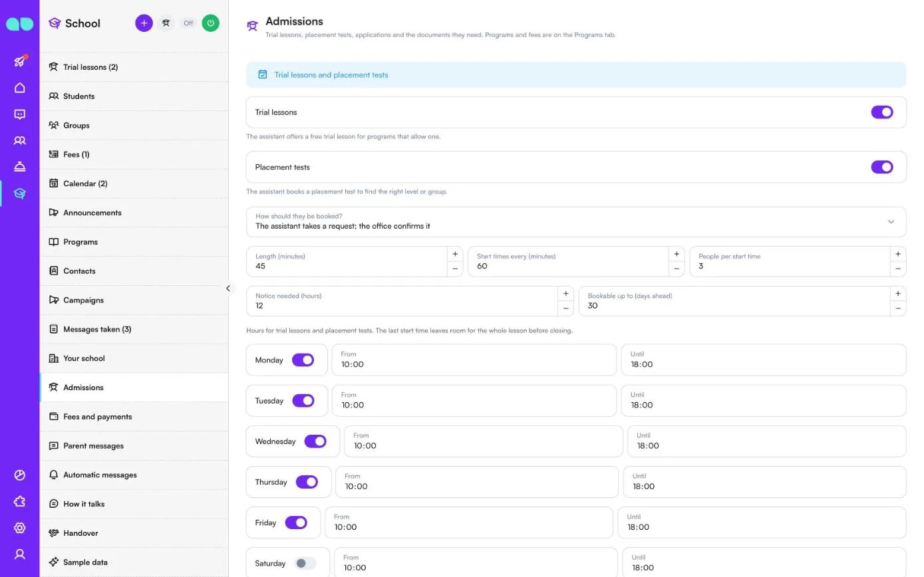
Task: Decrease Bookable up to (days ahead)
Action: [898, 308]
